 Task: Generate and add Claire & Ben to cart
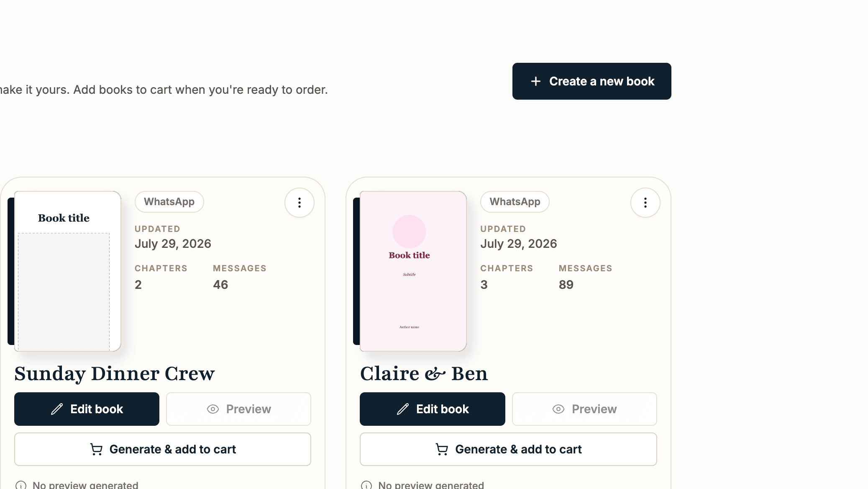tap(508, 449)
